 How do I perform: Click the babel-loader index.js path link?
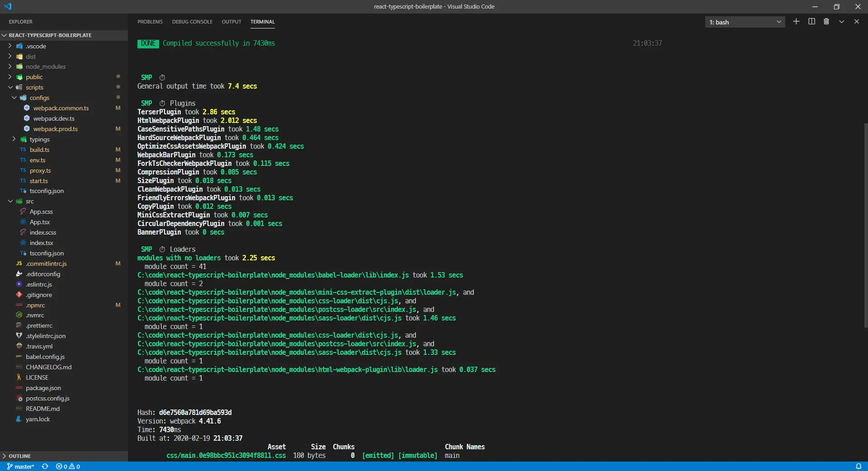tap(273, 275)
